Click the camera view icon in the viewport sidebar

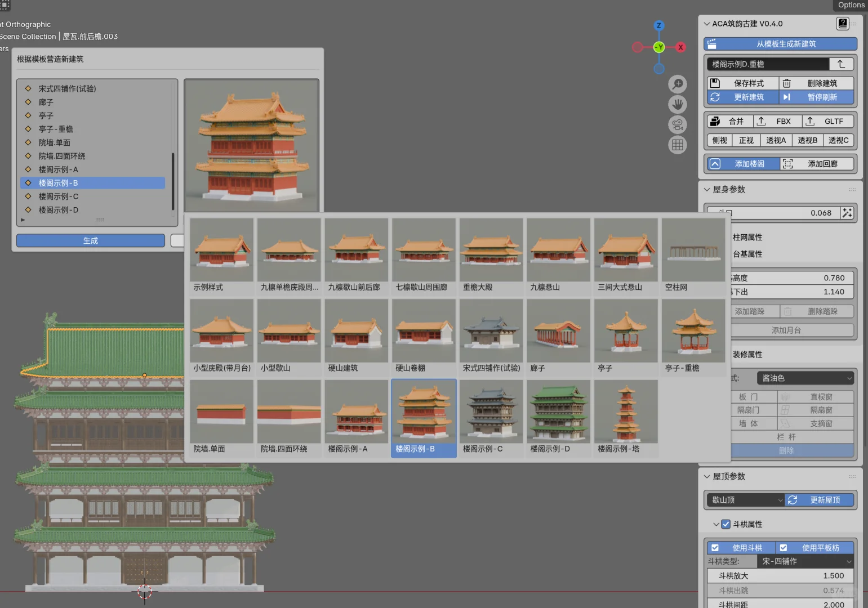(678, 124)
